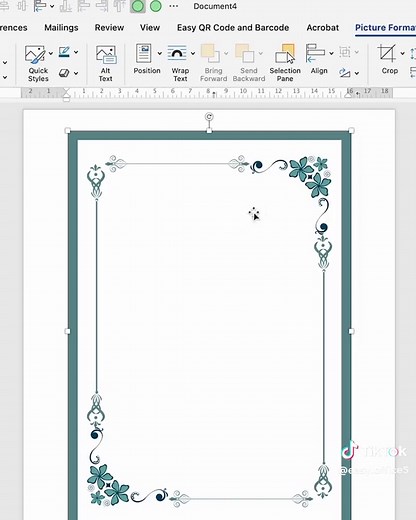Click the top-right resize handle of the picture

point(351,130)
